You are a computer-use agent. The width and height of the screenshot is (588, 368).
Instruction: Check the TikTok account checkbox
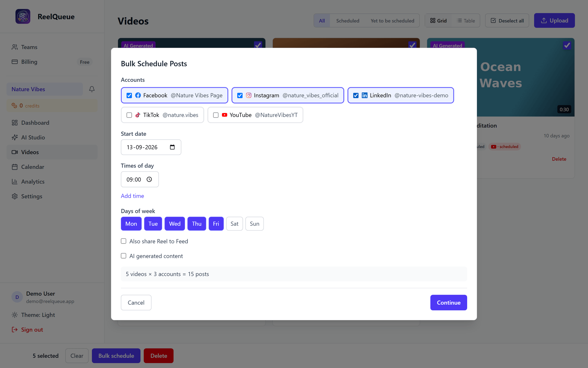(129, 115)
